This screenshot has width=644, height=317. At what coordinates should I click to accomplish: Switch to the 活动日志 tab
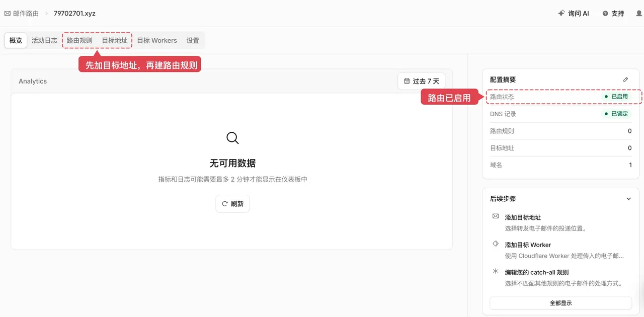coord(44,40)
